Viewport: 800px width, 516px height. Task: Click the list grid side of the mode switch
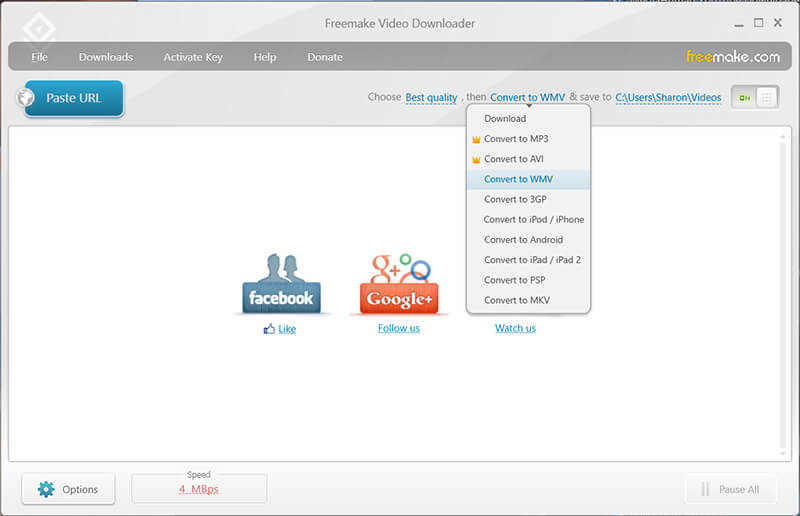click(766, 97)
